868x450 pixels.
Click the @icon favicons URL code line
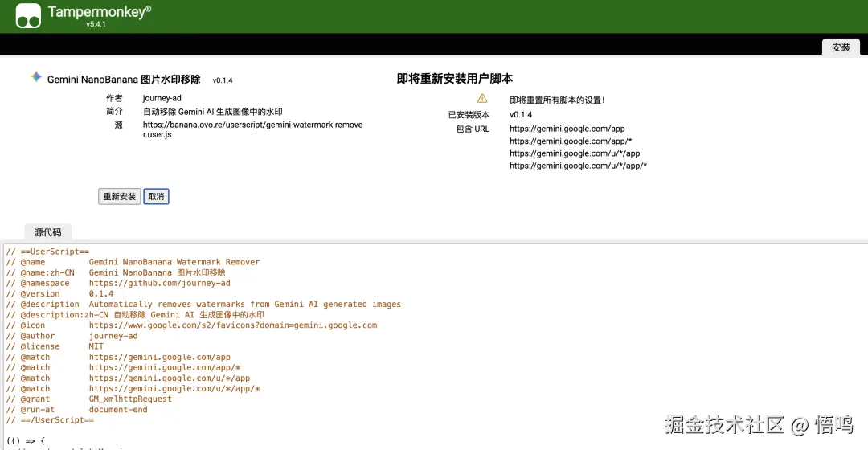tap(191, 325)
